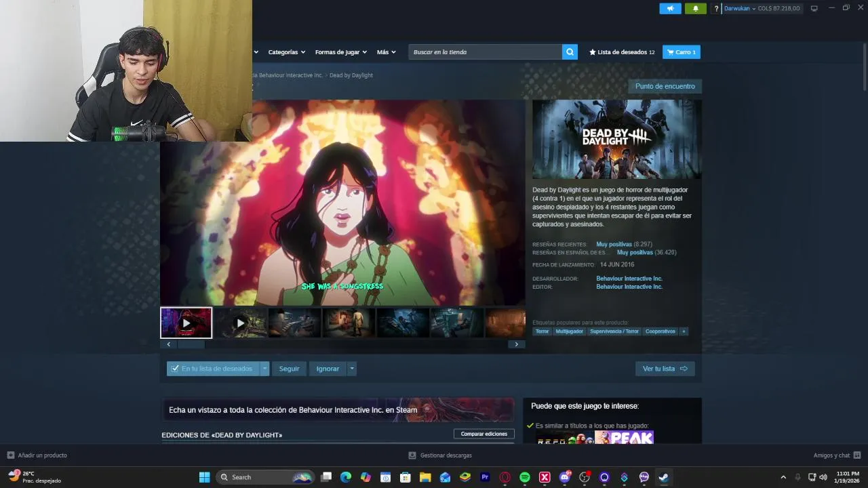This screenshot has width=868, height=488.
Task: Open Amigos y chat
Action: click(837, 455)
